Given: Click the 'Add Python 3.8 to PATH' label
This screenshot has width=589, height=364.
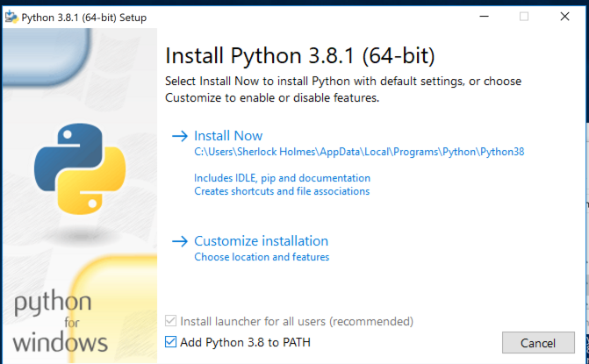Looking at the screenshot, I should [245, 342].
